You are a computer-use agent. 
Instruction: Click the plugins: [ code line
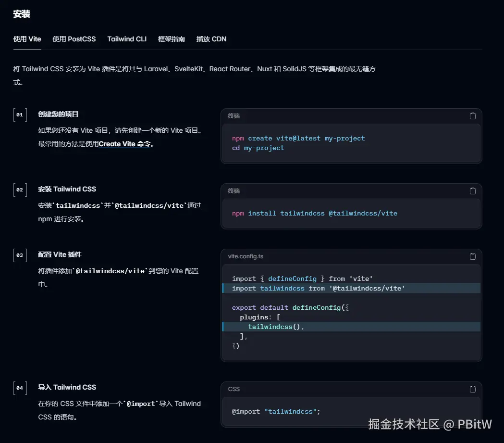tap(260, 317)
